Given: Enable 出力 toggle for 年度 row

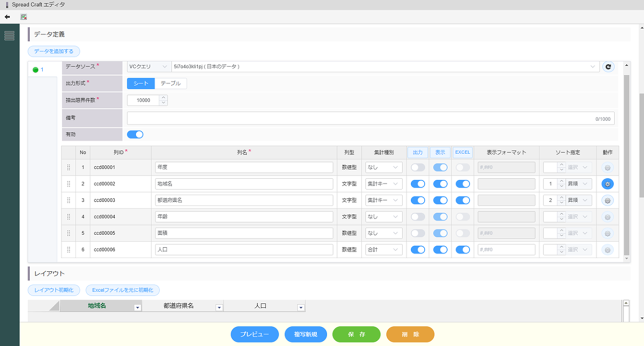Looking at the screenshot, I should (417, 168).
